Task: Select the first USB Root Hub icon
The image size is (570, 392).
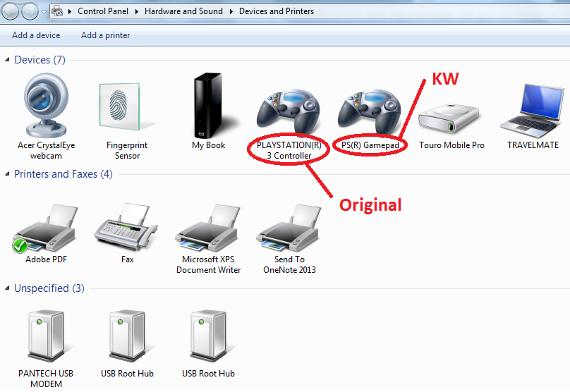Action: (x=127, y=336)
